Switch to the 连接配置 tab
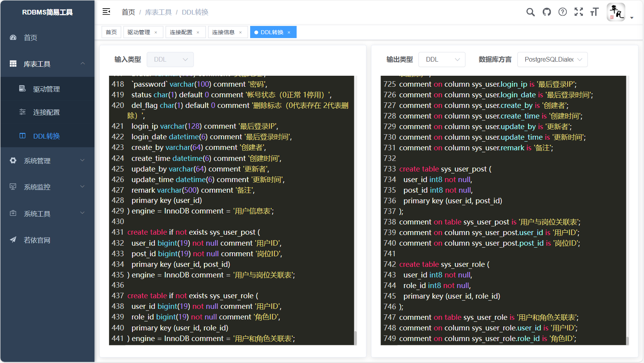This screenshot has width=644, height=363. click(185, 32)
